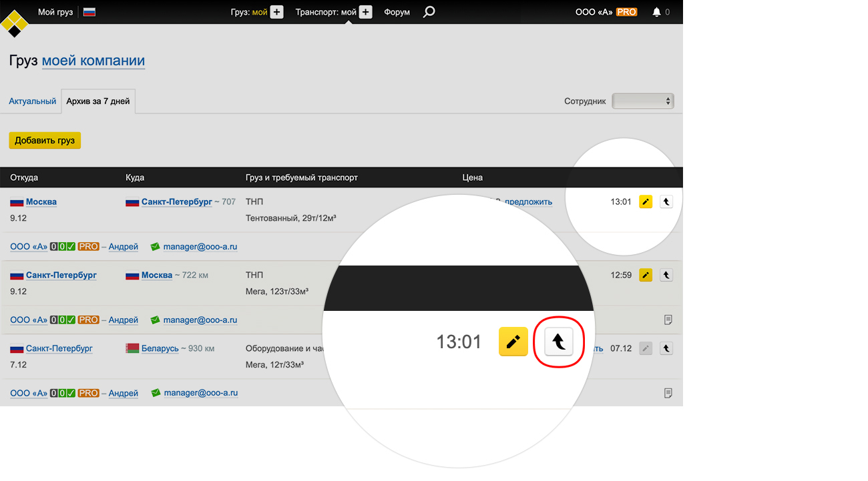Click envelope icon under Москва–Санкт-Петербург 707 cargo
This screenshot has width=868, height=481.
156,247
